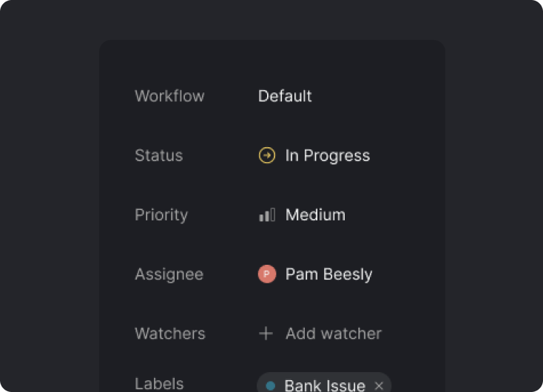Click the Workflow field label
This screenshot has height=392, width=543.
[x=169, y=96]
